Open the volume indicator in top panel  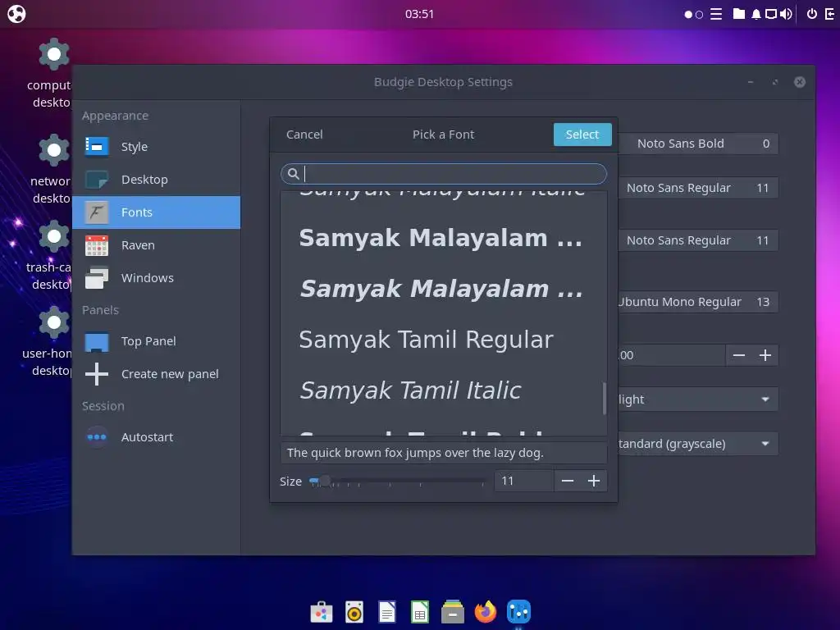point(786,14)
